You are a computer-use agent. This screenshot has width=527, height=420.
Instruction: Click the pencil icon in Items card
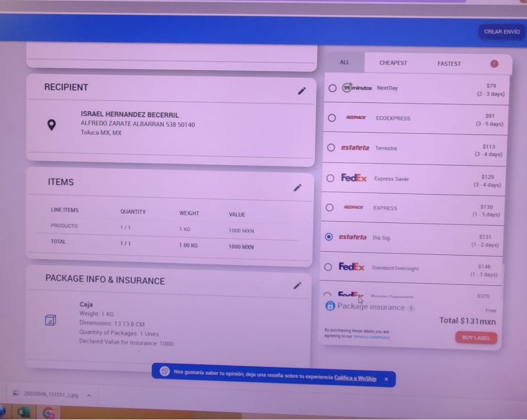[x=297, y=188]
